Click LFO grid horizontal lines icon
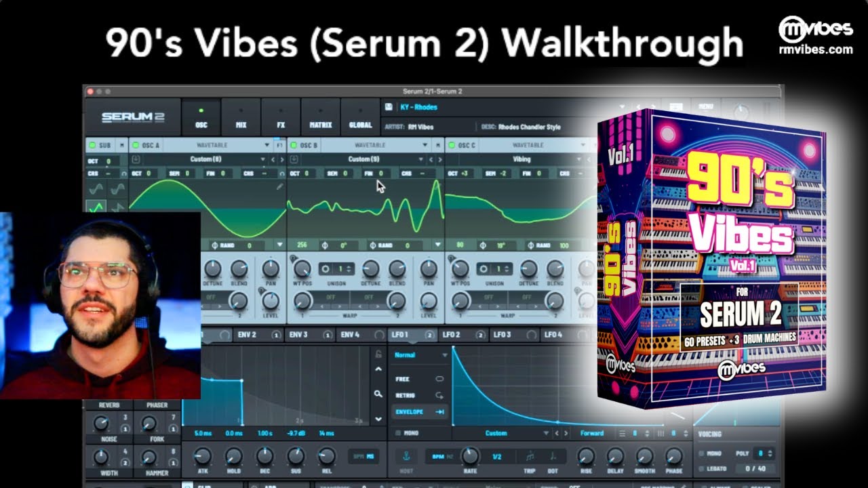Viewport: 868px width, 488px height. point(622,433)
